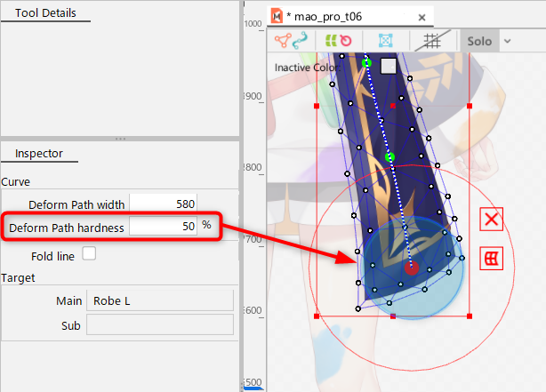This screenshot has height=392, width=546.
Task: Select the blue deform path curve icon
Action: point(300,41)
